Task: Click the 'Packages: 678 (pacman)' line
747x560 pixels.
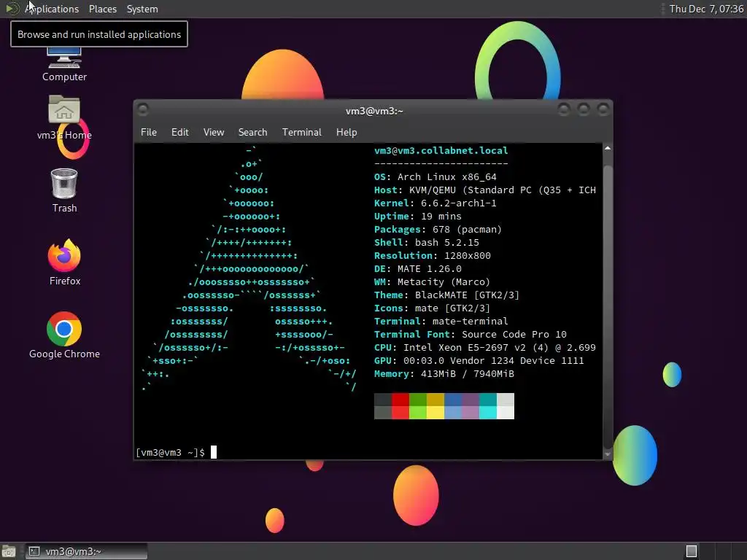Action: click(x=438, y=230)
